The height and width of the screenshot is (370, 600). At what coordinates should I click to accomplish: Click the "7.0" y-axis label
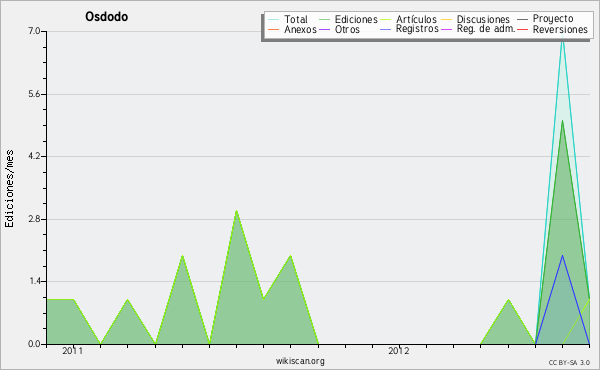tap(34, 31)
